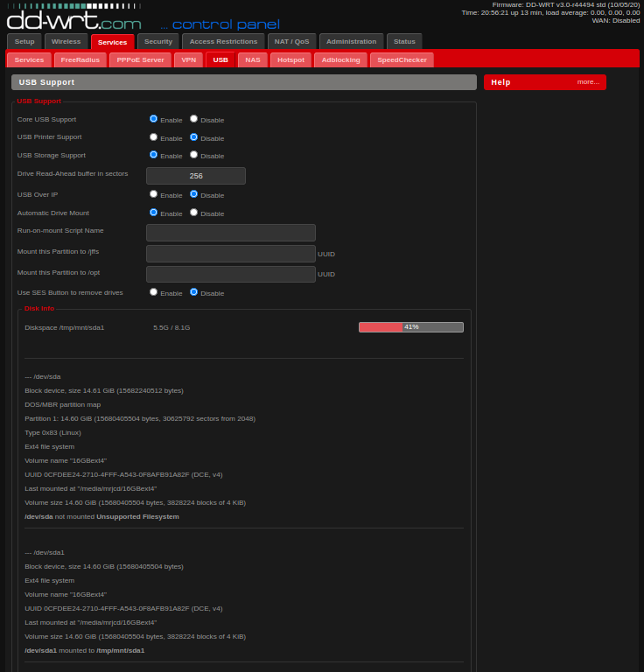Image resolution: width=644 pixels, height=672 pixels.
Task: Click the Drive Read-Ahead buffer field
Action: (x=196, y=176)
